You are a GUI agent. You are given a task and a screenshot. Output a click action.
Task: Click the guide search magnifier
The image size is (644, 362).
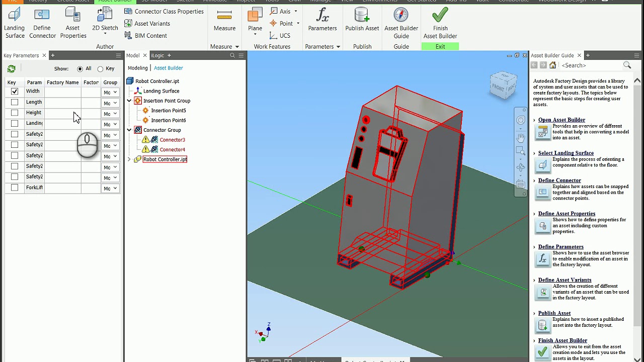point(627,65)
